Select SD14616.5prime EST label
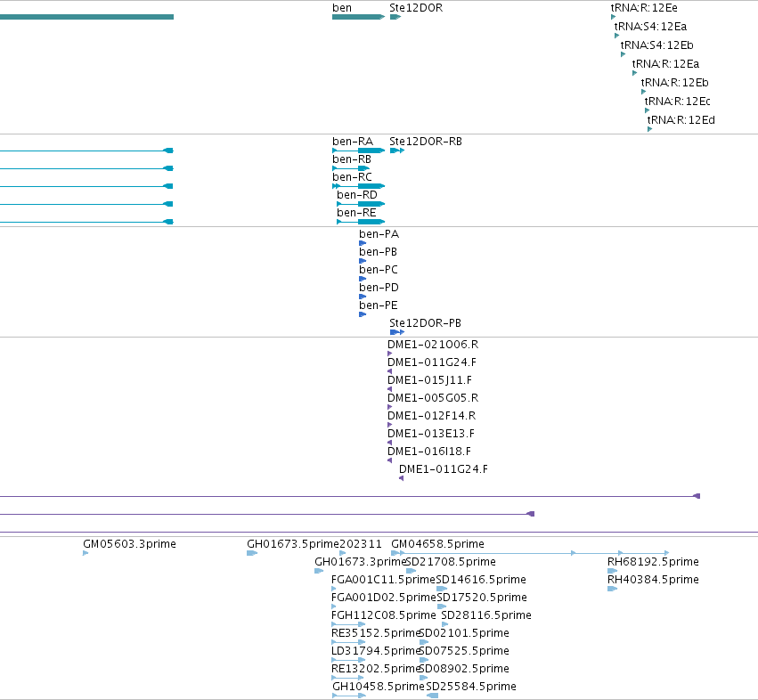The width and height of the screenshot is (758, 700). click(x=481, y=580)
